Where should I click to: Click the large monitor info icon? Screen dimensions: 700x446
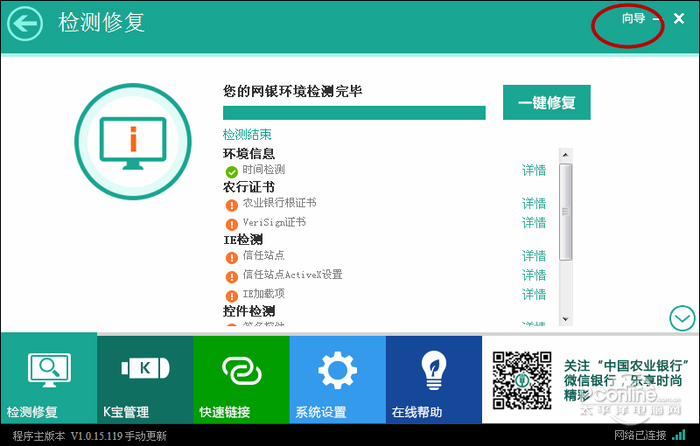133,142
